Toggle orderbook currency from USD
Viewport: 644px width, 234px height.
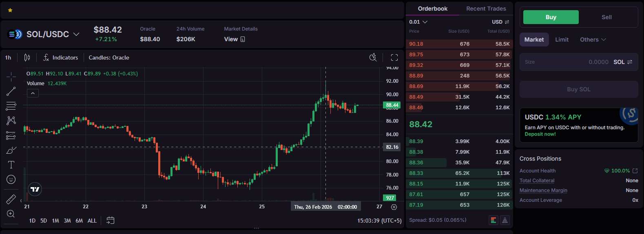pyautogui.click(x=500, y=22)
